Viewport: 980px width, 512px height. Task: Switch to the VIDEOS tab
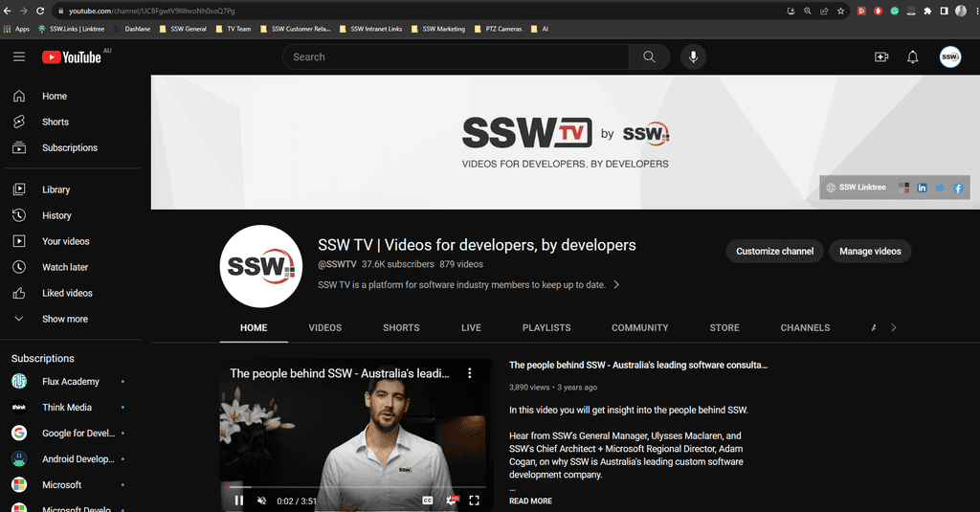pos(324,327)
